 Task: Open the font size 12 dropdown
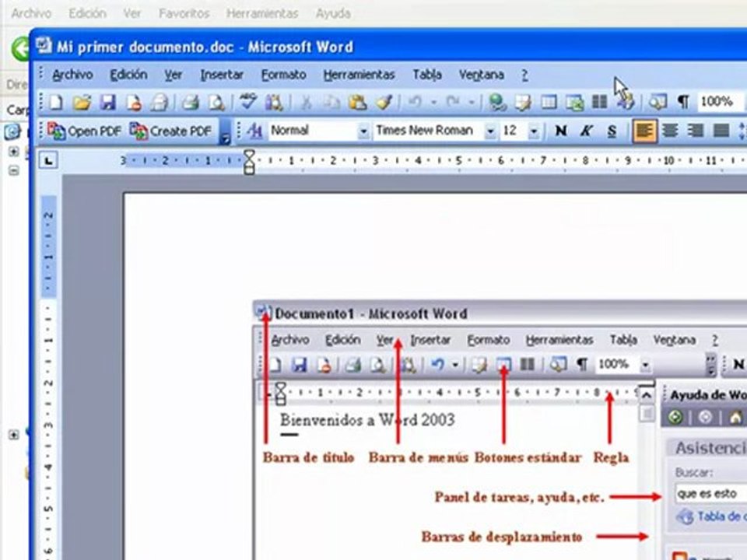pyautogui.click(x=534, y=131)
